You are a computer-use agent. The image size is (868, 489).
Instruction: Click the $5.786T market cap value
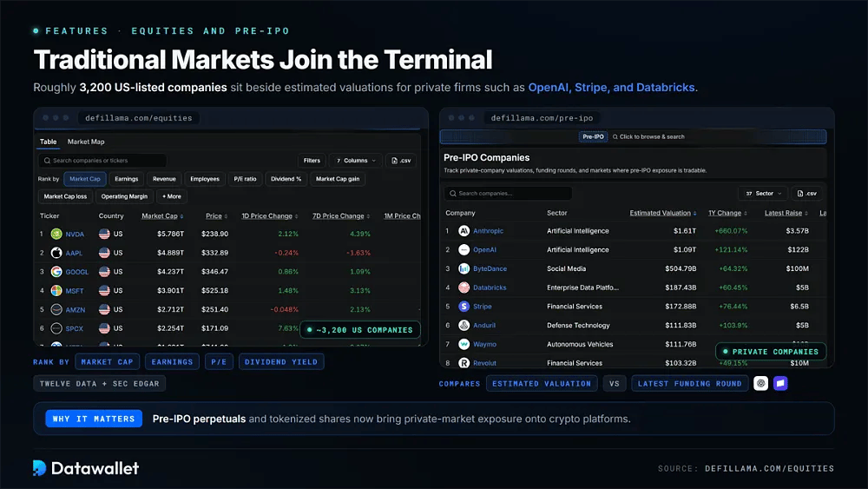pyautogui.click(x=170, y=235)
